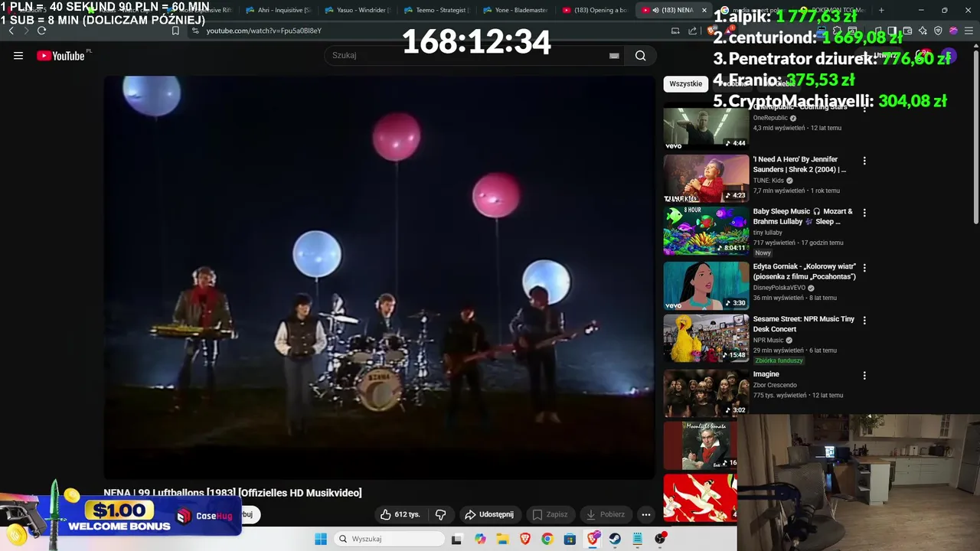The image size is (980, 551).
Task: Open 'TUNE: Kids' channel name
Action: tap(768, 181)
